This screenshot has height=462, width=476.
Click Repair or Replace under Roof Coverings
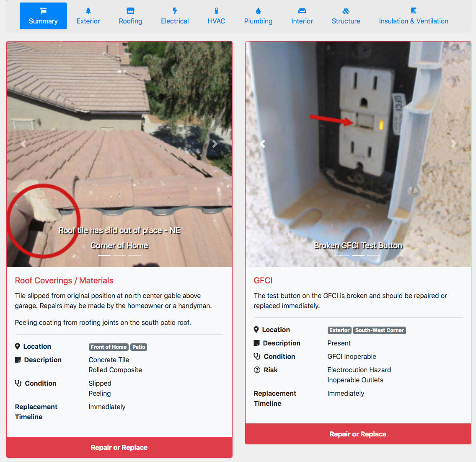coord(119,447)
